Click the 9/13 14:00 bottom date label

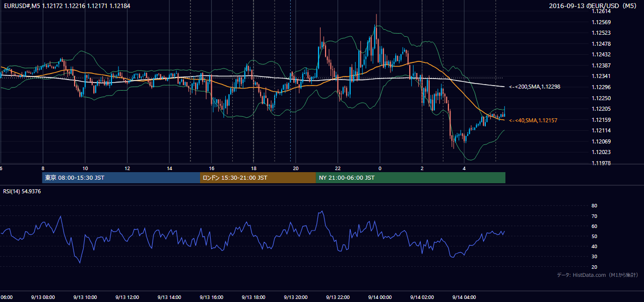169,297
